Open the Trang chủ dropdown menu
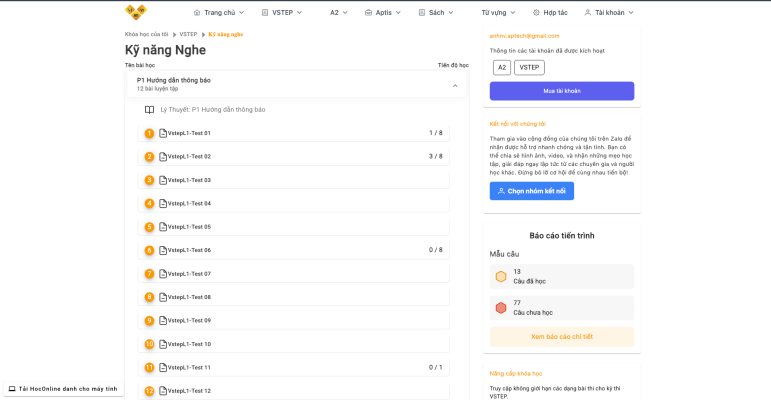This screenshot has height=400, width=771. 219,12
